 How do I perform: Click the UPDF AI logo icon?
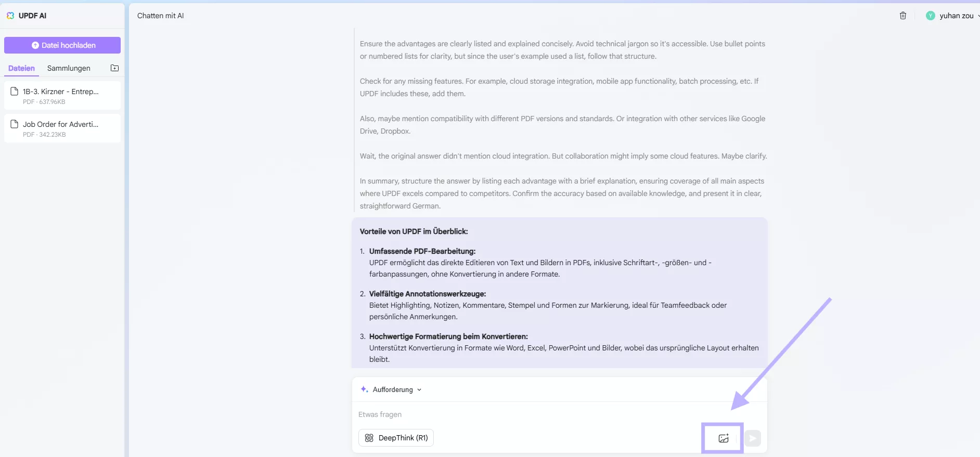[10, 16]
